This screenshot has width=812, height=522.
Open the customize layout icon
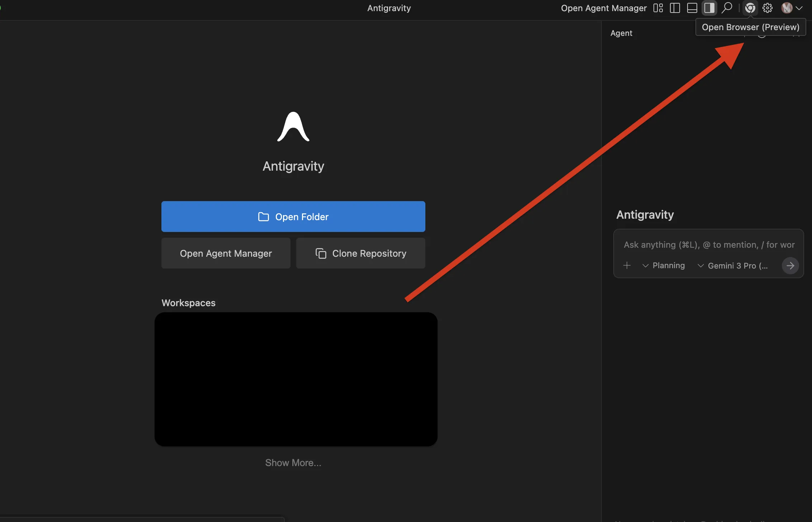pos(658,8)
